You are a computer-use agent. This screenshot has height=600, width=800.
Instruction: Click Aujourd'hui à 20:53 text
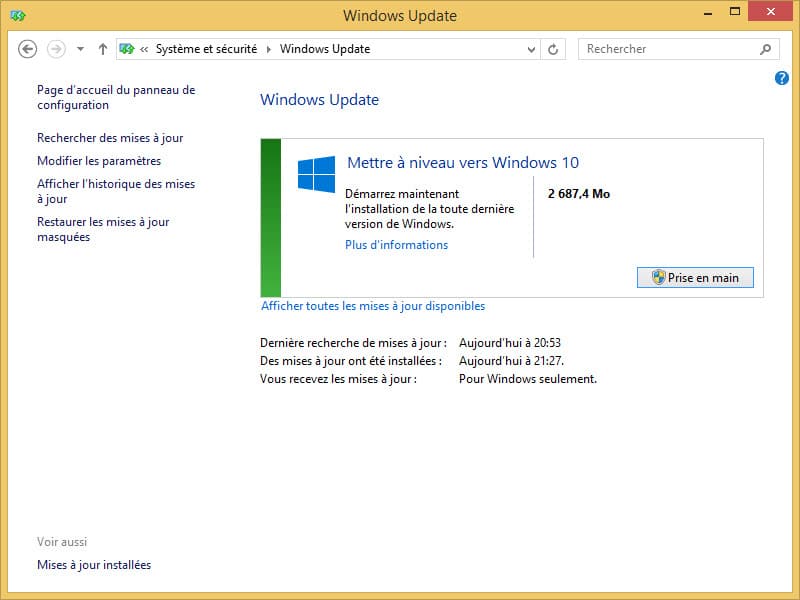(510, 343)
